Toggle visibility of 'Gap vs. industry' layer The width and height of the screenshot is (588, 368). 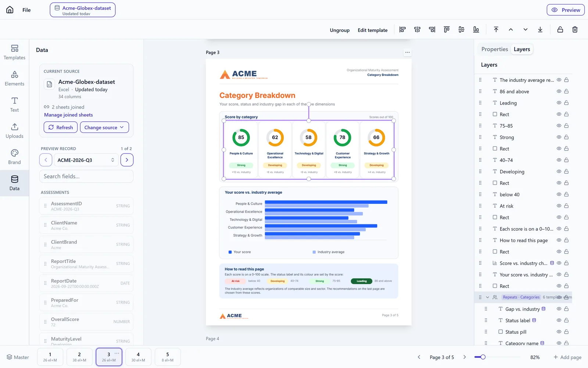pyautogui.click(x=559, y=309)
